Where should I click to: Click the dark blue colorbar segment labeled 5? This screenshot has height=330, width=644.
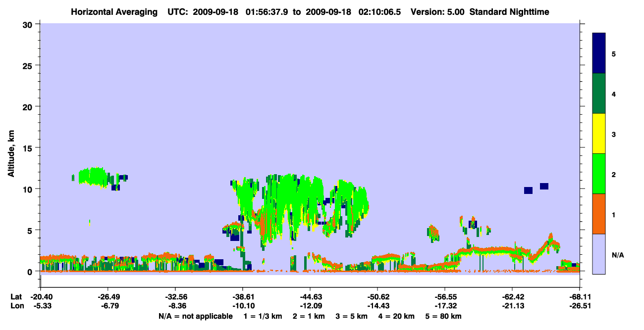(x=599, y=53)
